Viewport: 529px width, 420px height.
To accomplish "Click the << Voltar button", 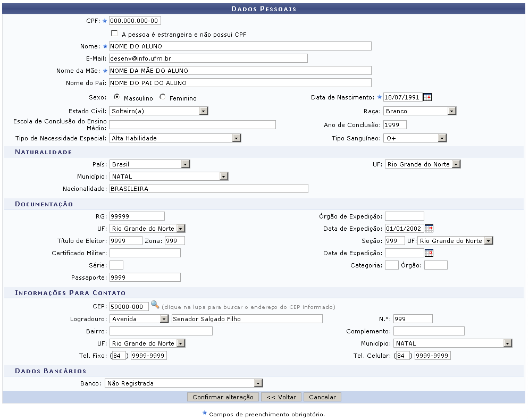I will coord(281,397).
